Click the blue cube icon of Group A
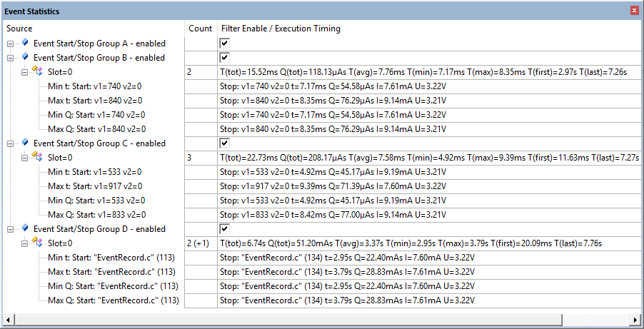644x329 pixels. (x=25, y=42)
